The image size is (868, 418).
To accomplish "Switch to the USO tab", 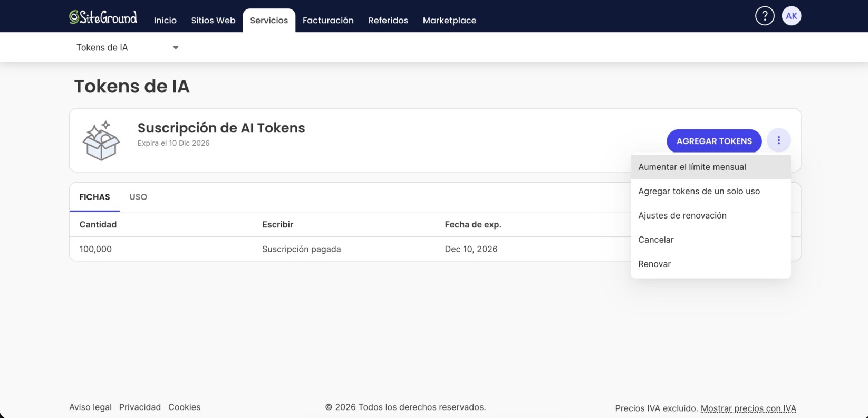I will coord(138,197).
